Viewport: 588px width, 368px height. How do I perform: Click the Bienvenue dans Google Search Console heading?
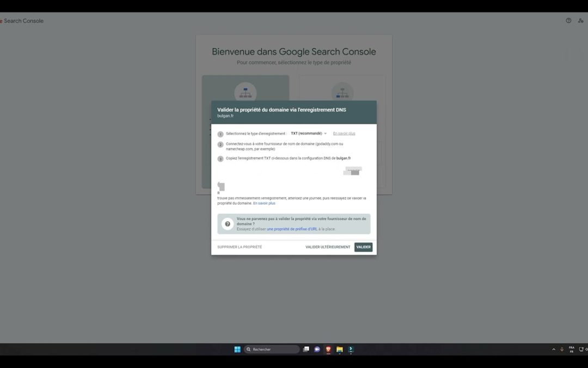293,52
